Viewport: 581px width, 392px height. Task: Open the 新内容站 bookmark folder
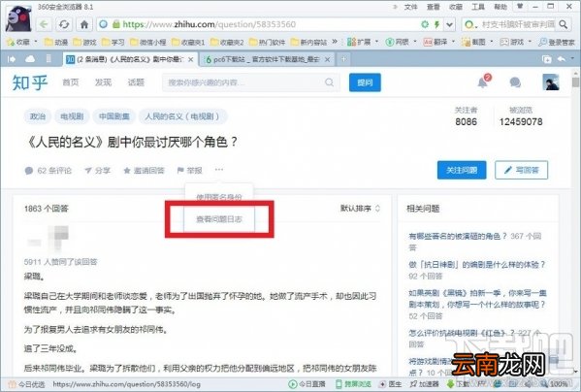click(308, 42)
